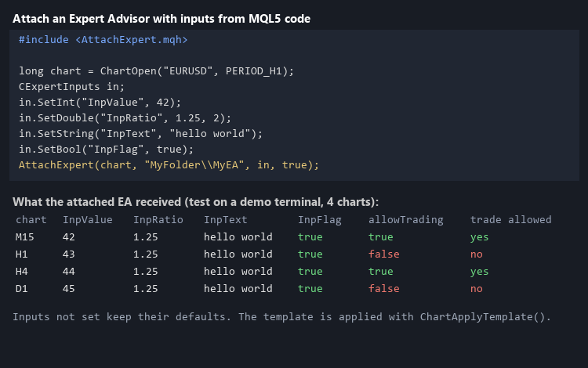Image resolution: width=588 pixels, height=368 pixels.
Task: Click 'hello world' in the M15 row
Action: (238, 237)
